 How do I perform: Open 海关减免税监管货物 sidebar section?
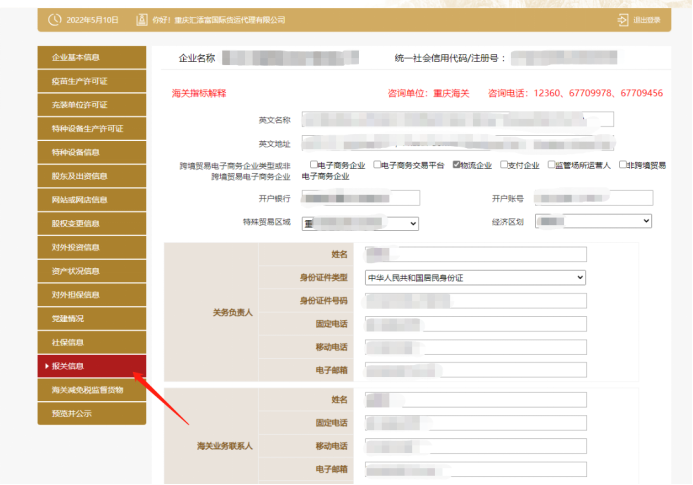[92, 390]
